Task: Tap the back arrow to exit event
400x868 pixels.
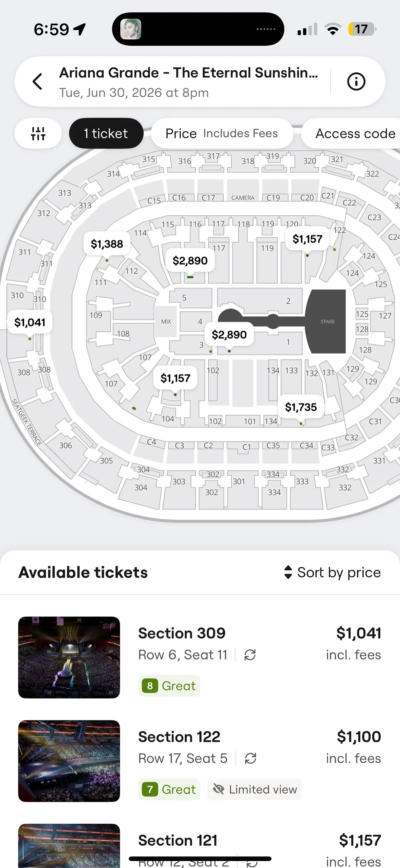Action: 37,81
